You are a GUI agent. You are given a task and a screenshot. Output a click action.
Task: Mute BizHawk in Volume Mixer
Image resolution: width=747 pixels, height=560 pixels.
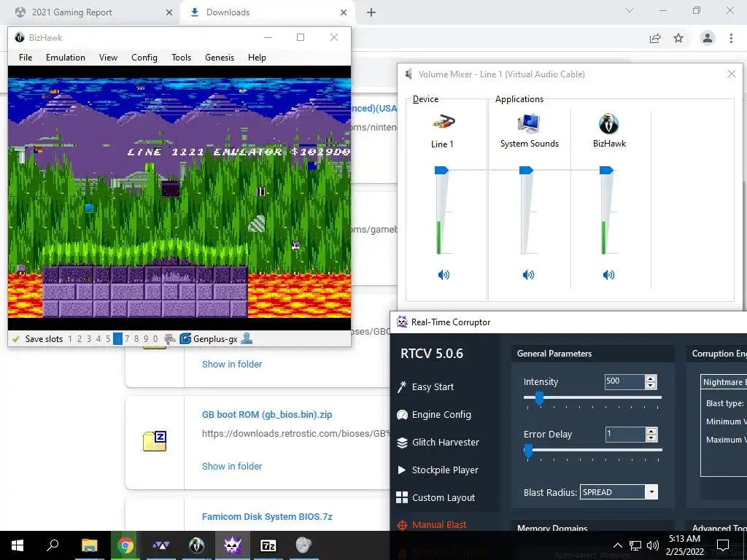pos(609,275)
